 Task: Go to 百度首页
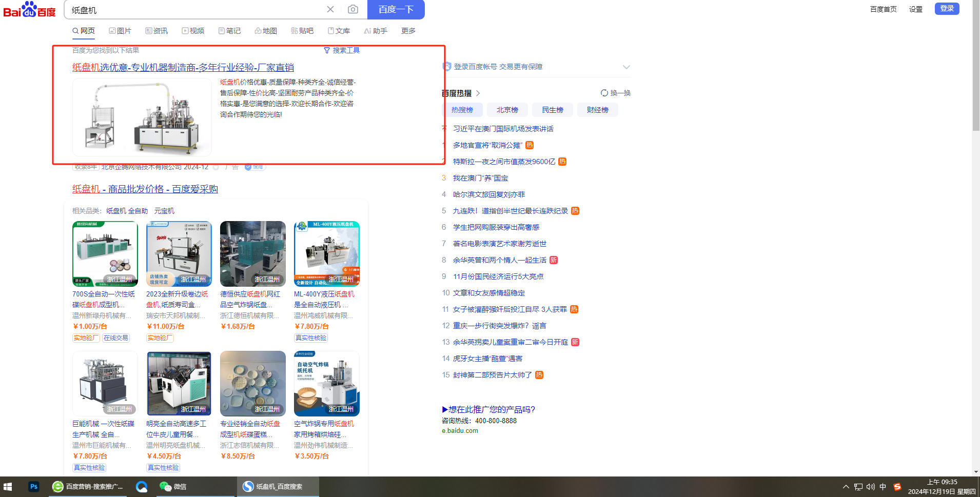tap(884, 9)
